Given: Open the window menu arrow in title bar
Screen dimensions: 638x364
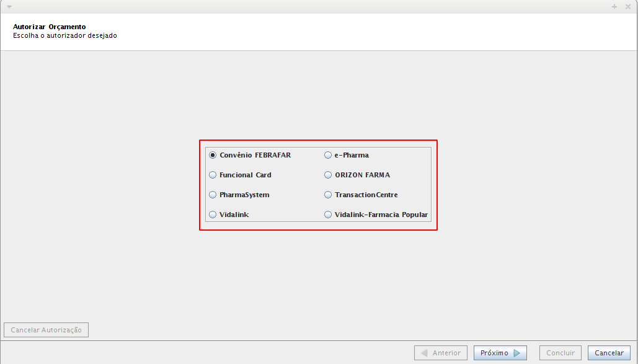Looking at the screenshot, I should pyautogui.click(x=9, y=7).
